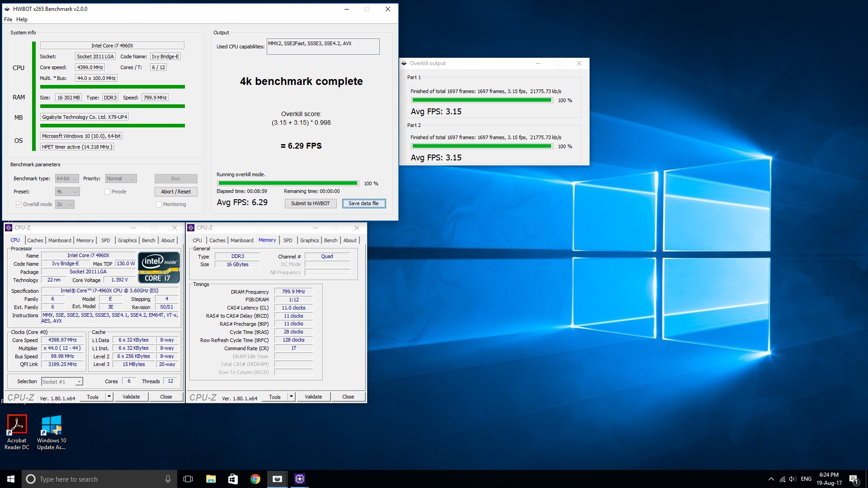Viewport: 868px width, 488px height.
Task: Click the ENG input language indicator
Action: [806, 479]
